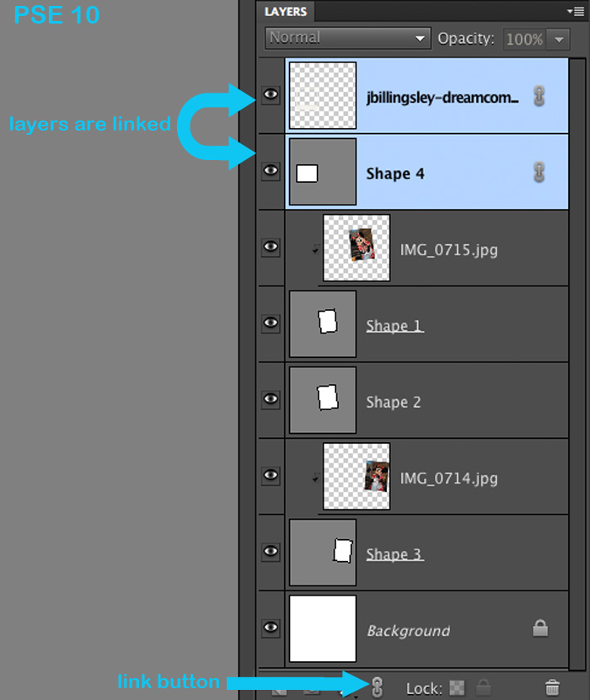Screen dimensions: 590x700
Task: Click the chain link icon on Shape 4
Action: pyautogui.click(x=539, y=173)
